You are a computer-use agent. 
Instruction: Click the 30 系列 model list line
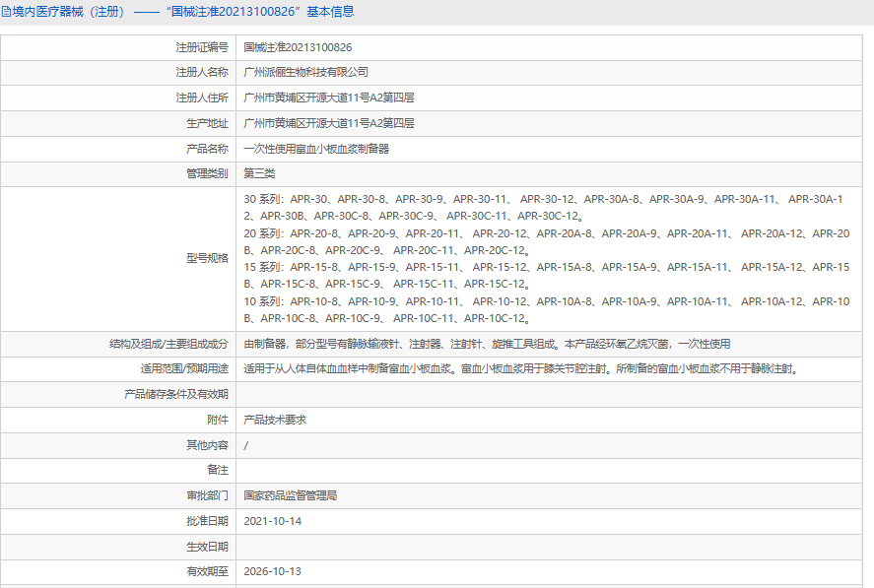pyautogui.click(x=544, y=208)
